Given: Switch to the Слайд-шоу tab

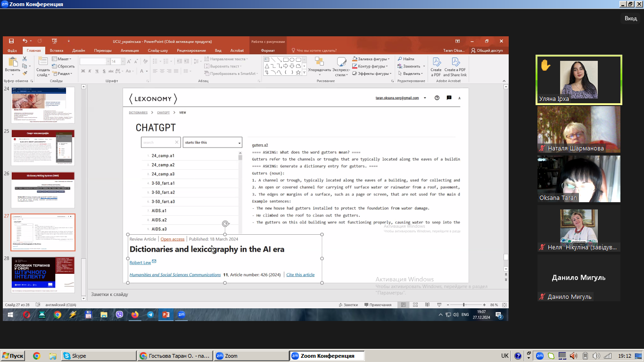Looking at the screenshot, I should 157,50.
